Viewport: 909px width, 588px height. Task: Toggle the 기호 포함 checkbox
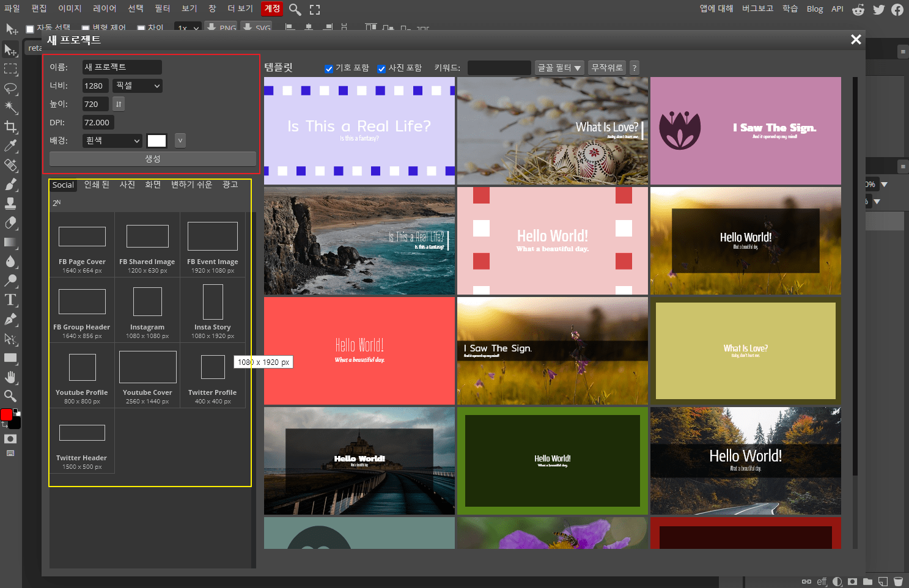point(329,68)
